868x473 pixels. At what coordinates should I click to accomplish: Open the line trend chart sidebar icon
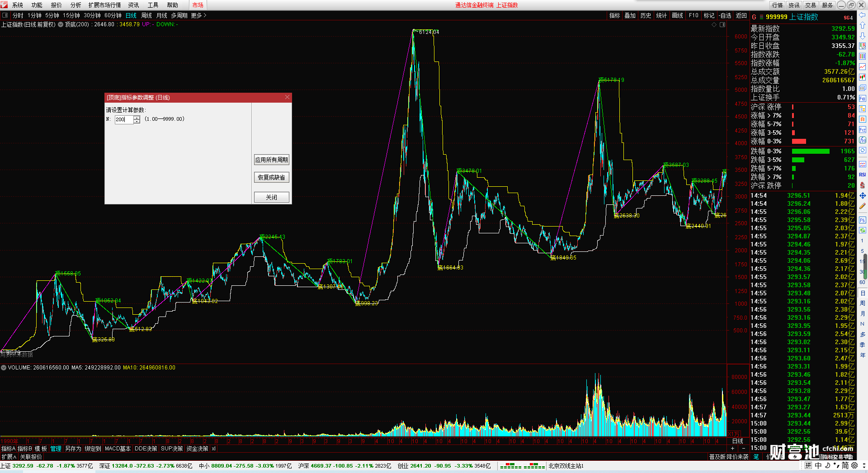point(863,67)
